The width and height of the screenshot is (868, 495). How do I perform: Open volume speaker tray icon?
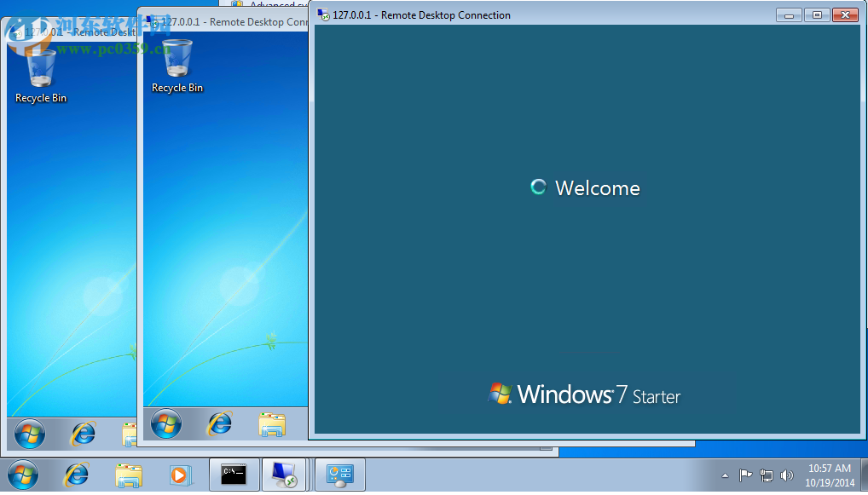pos(786,475)
